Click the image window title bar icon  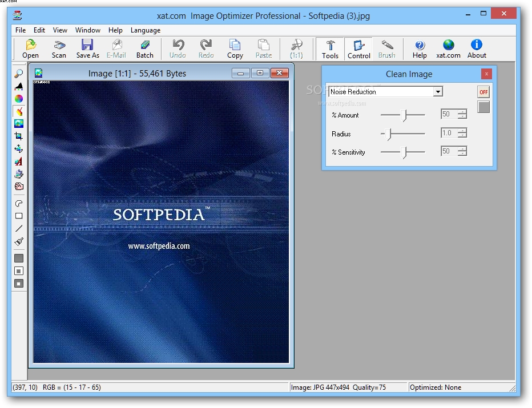click(x=38, y=73)
